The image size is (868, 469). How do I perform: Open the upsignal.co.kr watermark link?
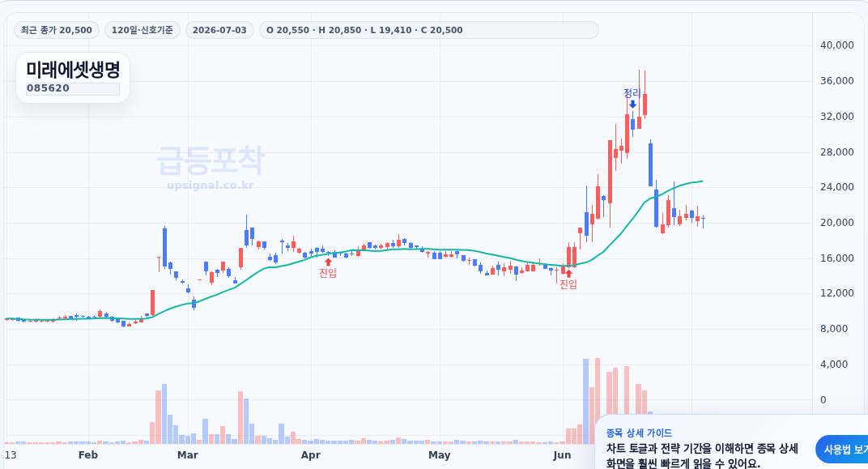click(x=211, y=185)
